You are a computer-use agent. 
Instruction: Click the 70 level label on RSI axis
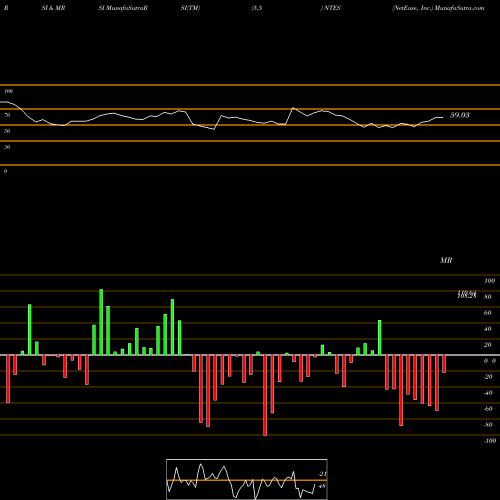point(7,115)
